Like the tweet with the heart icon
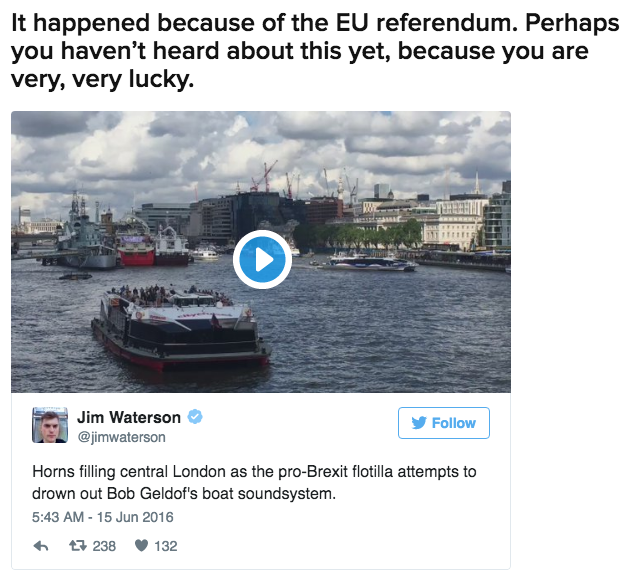The image size is (637, 584). pyautogui.click(x=143, y=546)
